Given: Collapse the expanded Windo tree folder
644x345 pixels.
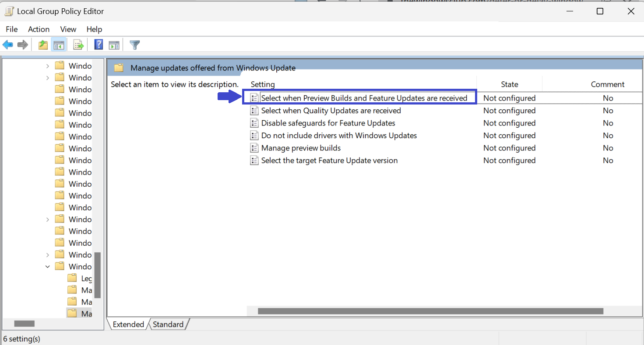Looking at the screenshot, I should coord(48,267).
